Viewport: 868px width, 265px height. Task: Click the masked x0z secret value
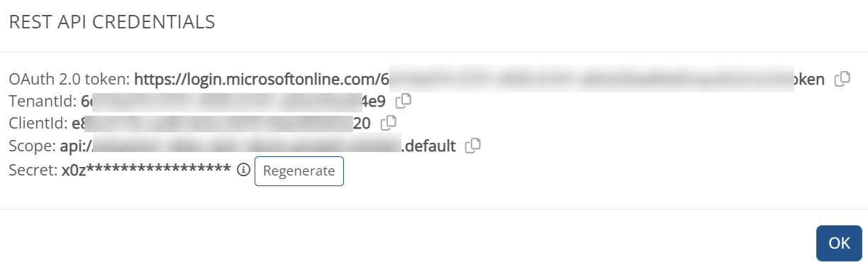point(146,171)
